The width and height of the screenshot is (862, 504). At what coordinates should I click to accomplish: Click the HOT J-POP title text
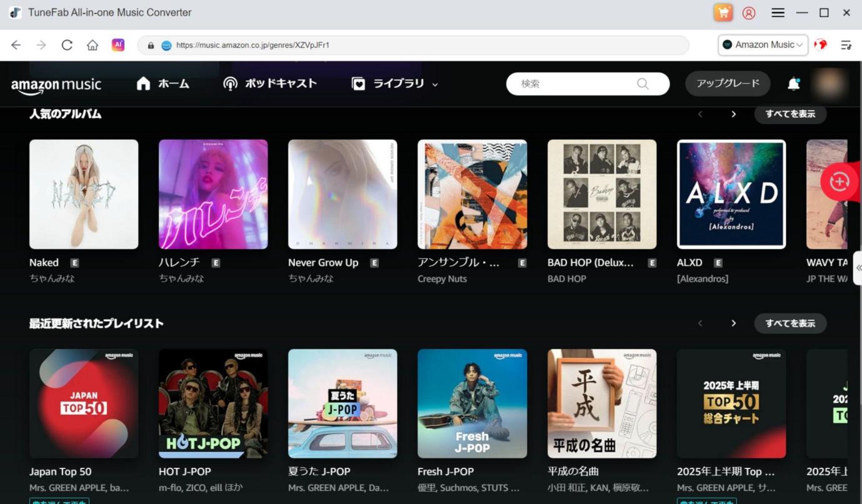click(x=185, y=472)
